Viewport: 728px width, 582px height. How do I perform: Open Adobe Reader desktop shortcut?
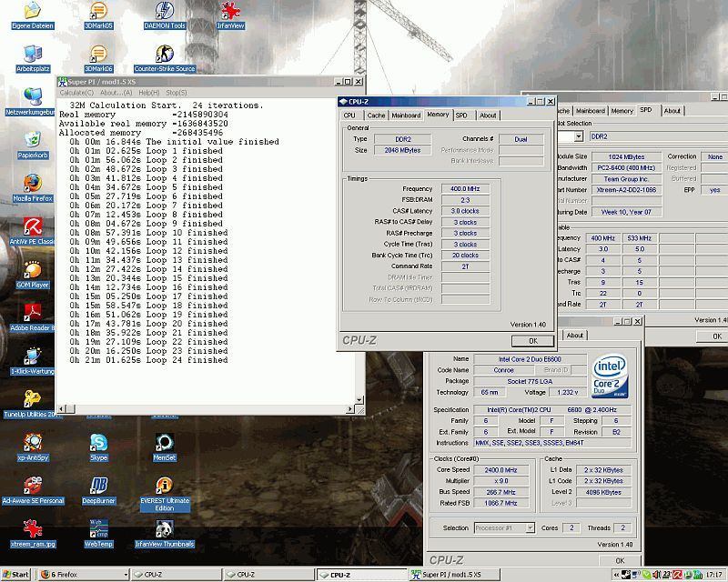(33, 317)
